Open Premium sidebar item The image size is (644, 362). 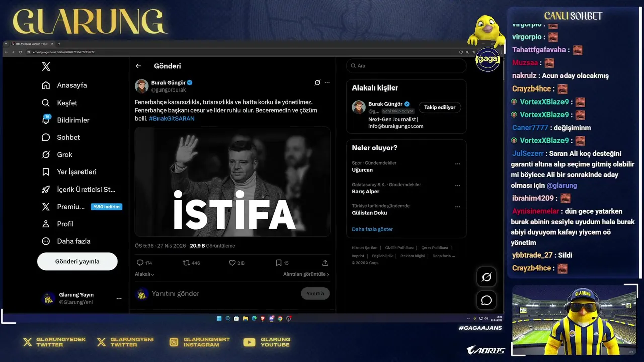coord(82,207)
